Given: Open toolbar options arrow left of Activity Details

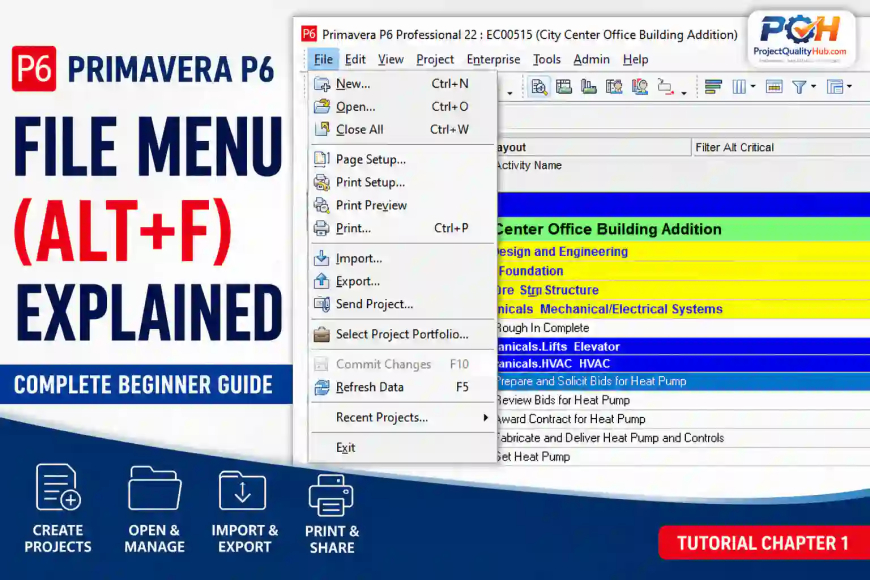Looking at the screenshot, I should tap(510, 93).
